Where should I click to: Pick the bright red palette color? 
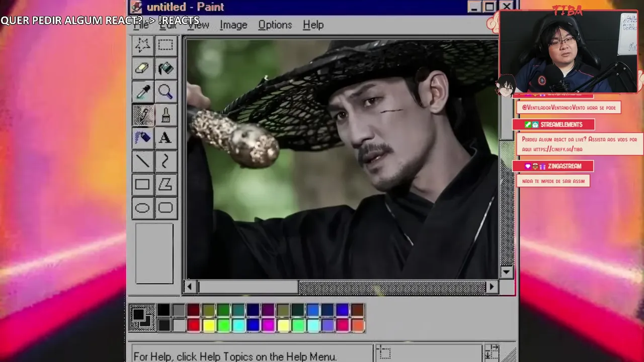pyautogui.click(x=194, y=325)
